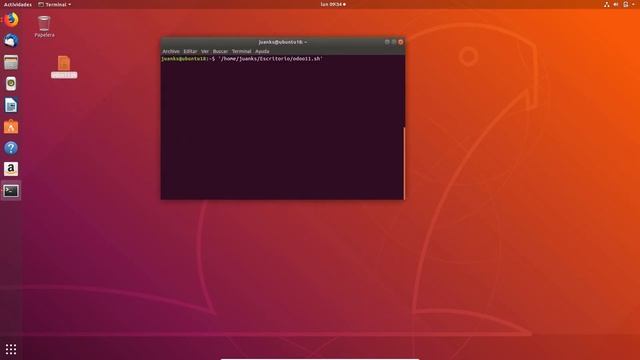Show applications grid button
Image resolution: width=640 pixels, height=360 pixels.
(x=11, y=349)
